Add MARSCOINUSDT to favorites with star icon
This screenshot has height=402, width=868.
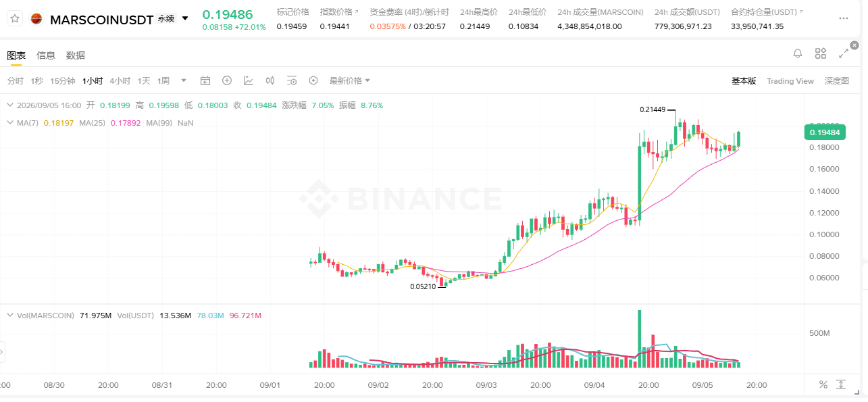15,18
